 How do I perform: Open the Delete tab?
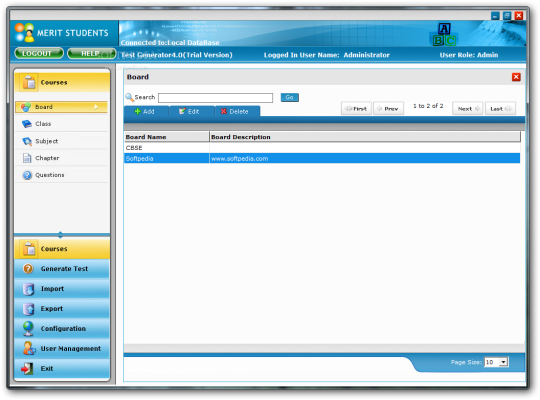coord(237,111)
